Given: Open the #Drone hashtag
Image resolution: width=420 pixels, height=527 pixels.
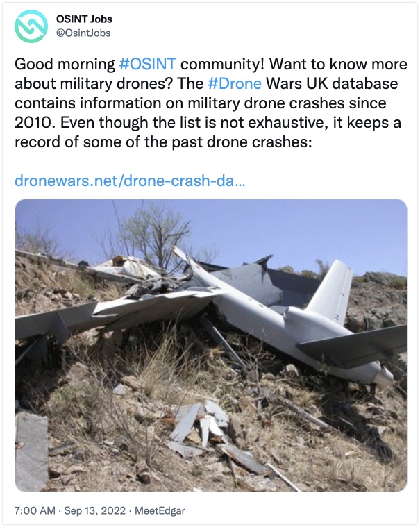Looking at the screenshot, I should (235, 83).
